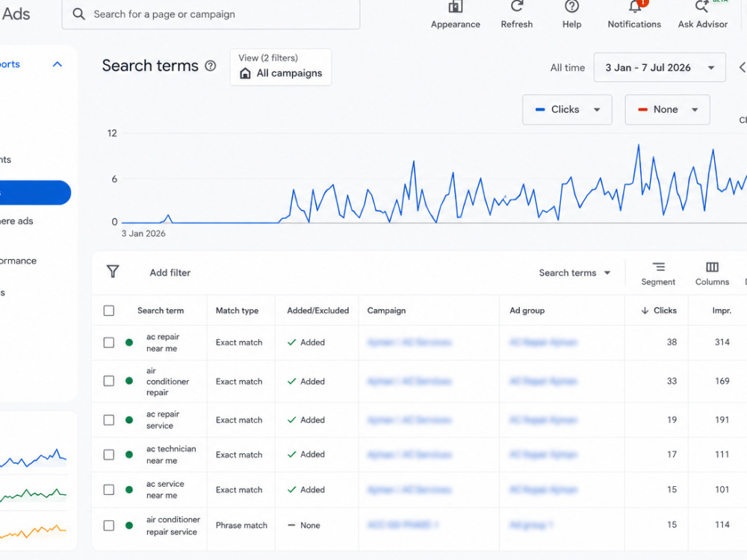Image resolution: width=747 pixels, height=560 pixels.
Task: Sort by the Clicks column header
Action: (659, 311)
